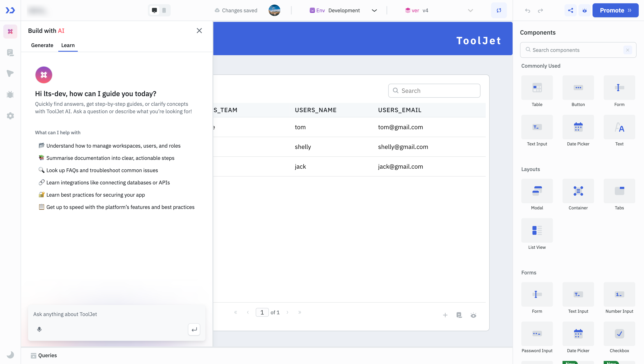Click the microphone icon in AI chat

pyautogui.click(x=39, y=329)
